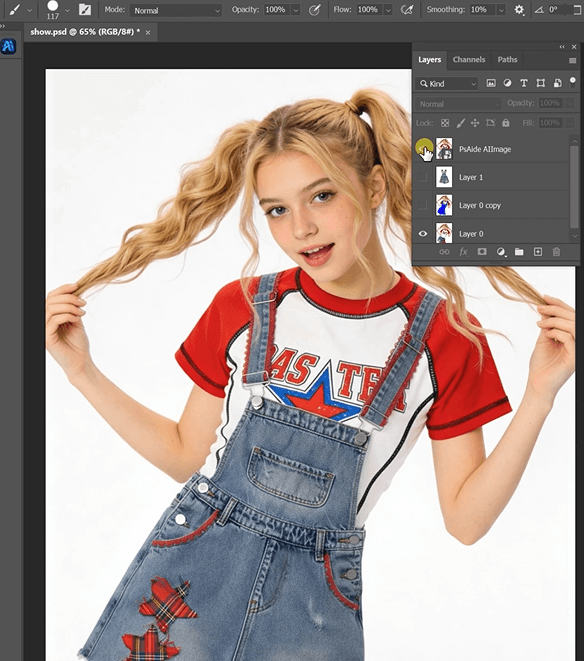Screen dimensions: 584x661
Task: Filter for smart objects icon
Action: point(557,83)
